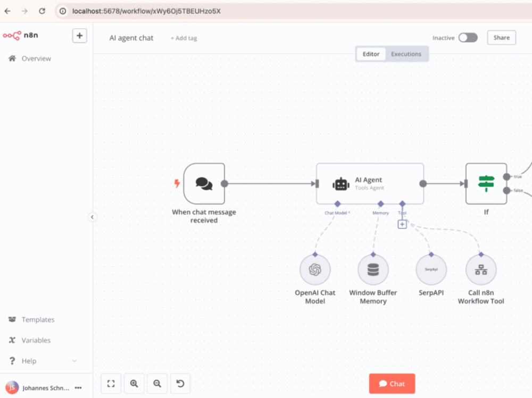Click the browser address bar URL
532x398 pixels.
click(146, 11)
